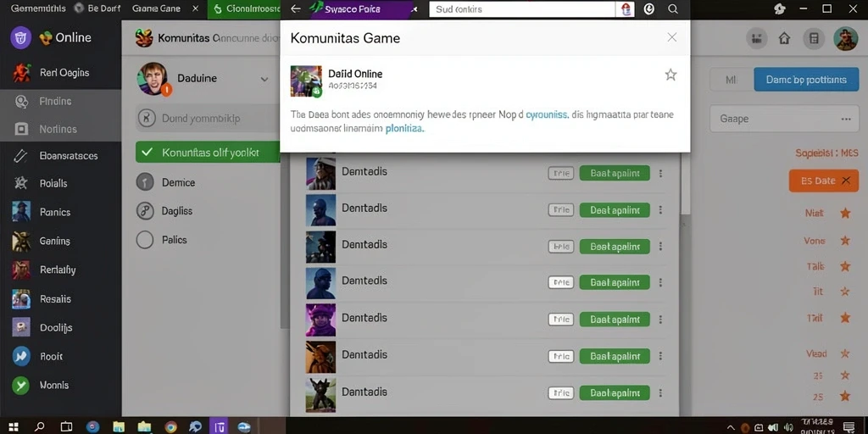Open the plonitiza link in the dialog
The height and width of the screenshot is (434, 868).
[x=404, y=129]
